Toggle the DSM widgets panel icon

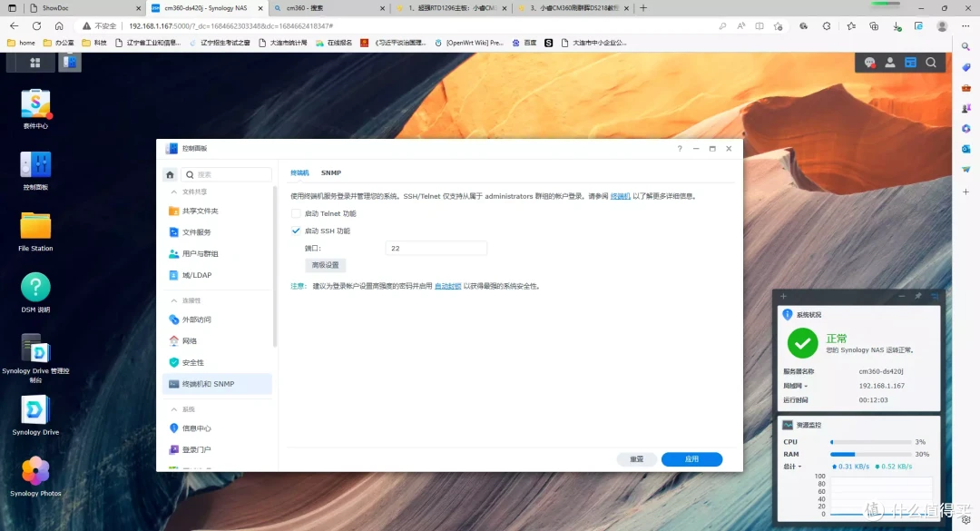(x=911, y=63)
